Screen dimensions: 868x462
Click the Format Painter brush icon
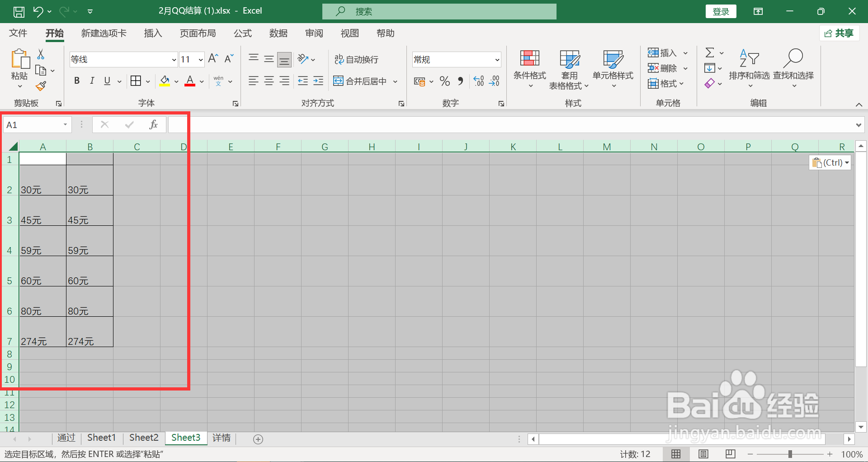[41, 86]
